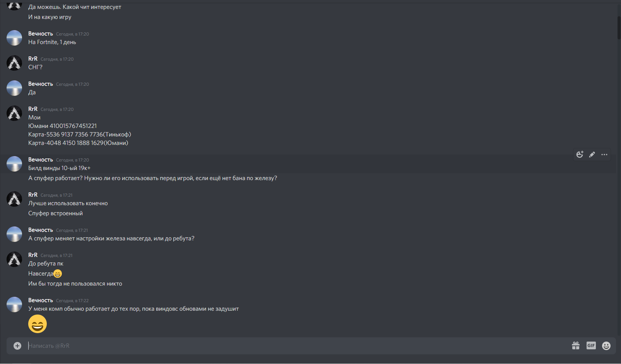Open the RrR avatar next to 'СНГ?'

pyautogui.click(x=14, y=63)
